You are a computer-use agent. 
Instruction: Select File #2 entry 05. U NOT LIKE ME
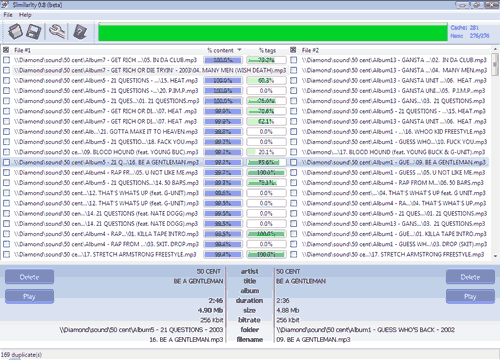[393, 173]
